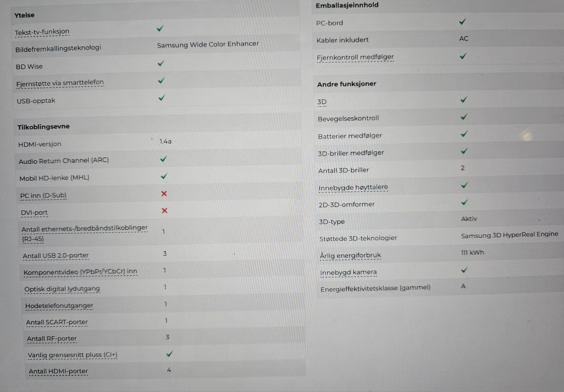The height and width of the screenshot is (392, 564).
Task: Open the Antall USB 2.0-porter definition link
Action: (x=56, y=255)
